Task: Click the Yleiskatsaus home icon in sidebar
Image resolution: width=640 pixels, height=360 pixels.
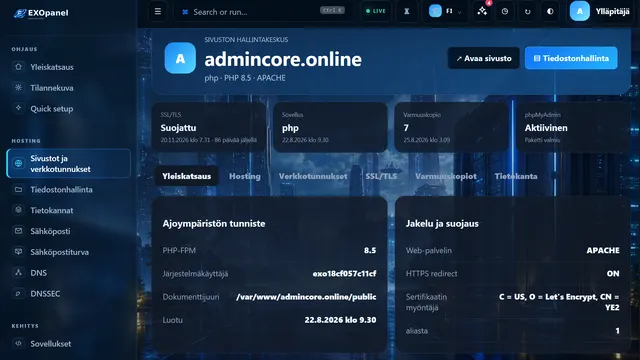Action: 18,67
